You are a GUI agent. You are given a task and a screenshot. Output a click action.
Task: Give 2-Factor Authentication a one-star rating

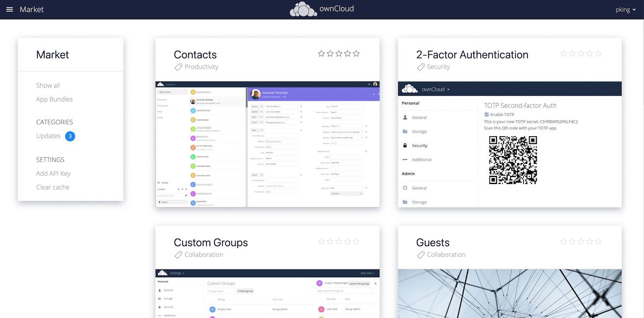(x=563, y=53)
